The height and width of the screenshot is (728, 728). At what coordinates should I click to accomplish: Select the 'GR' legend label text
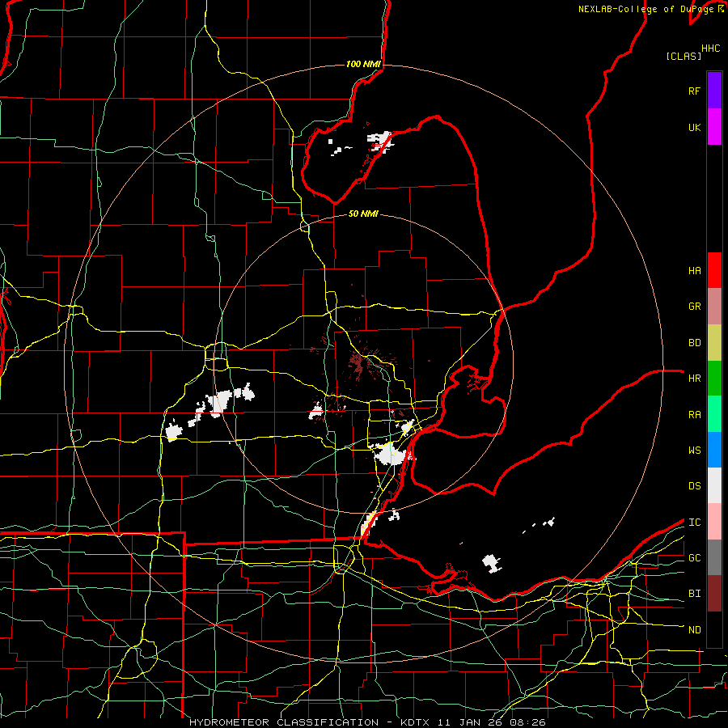pos(694,307)
